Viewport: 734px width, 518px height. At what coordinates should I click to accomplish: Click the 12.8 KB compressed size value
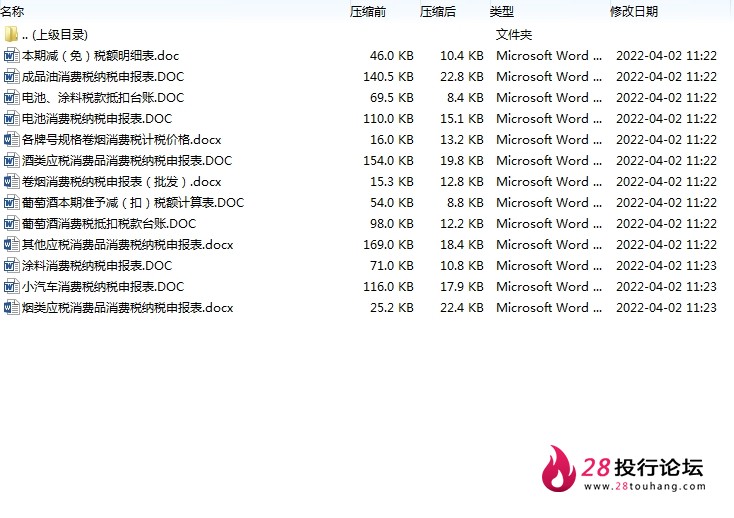point(462,182)
